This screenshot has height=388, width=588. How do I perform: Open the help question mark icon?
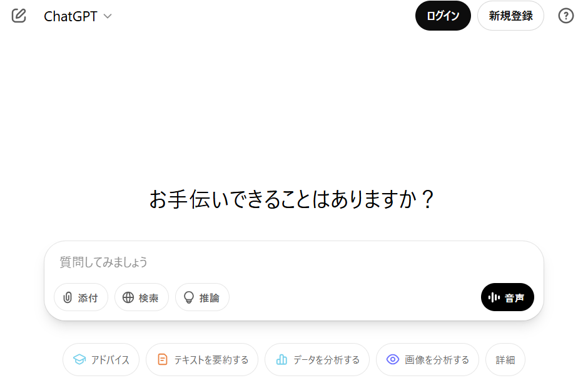point(566,16)
